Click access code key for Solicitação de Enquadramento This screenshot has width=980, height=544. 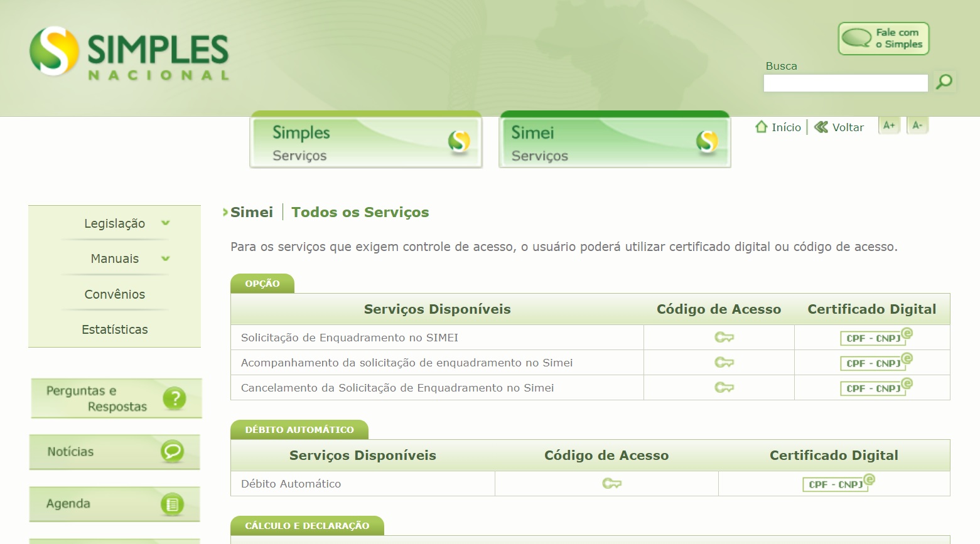tap(724, 338)
